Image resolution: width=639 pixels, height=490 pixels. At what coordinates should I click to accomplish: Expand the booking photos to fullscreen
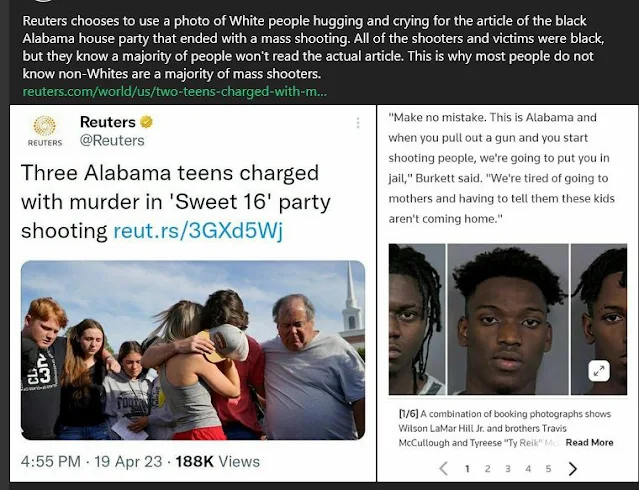599,371
